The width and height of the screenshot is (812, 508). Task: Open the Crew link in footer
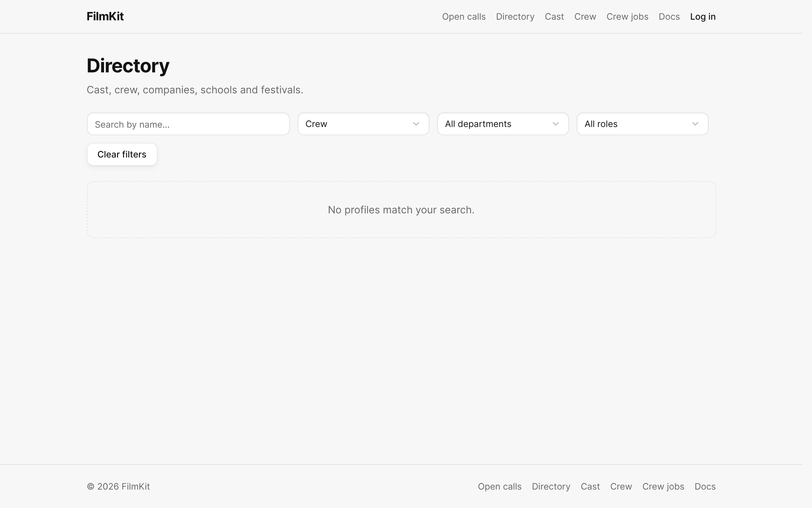621,486
